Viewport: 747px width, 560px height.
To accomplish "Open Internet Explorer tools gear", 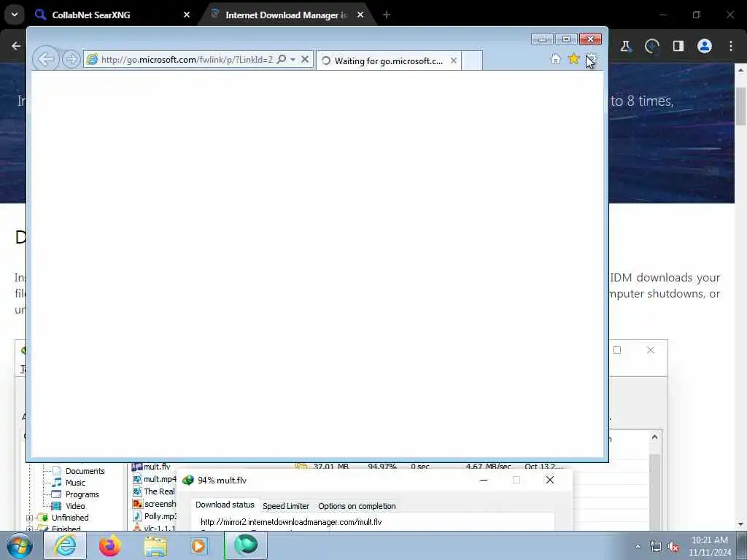I will tap(591, 59).
